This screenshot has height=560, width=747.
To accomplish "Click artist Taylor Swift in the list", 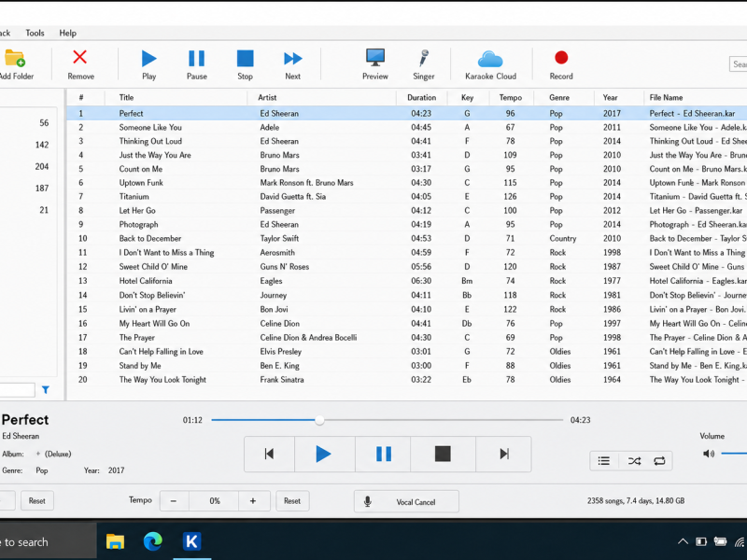I will [279, 239].
